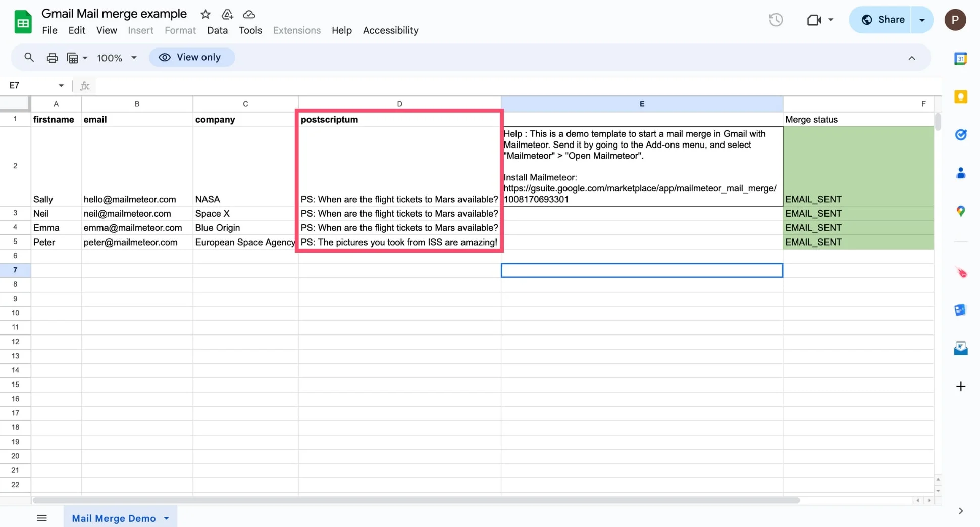
Task: Expand filter views dropdown arrow
Action: pyautogui.click(x=85, y=58)
